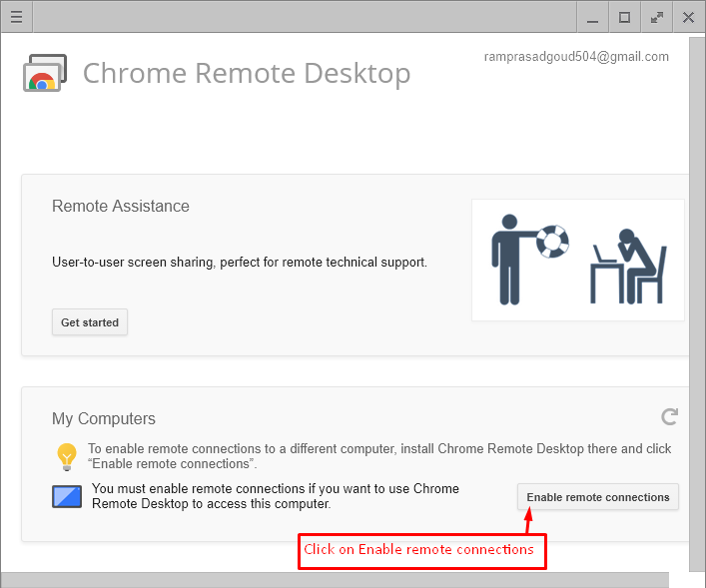Click the Chrome Remote Desktop title text

[x=247, y=73]
